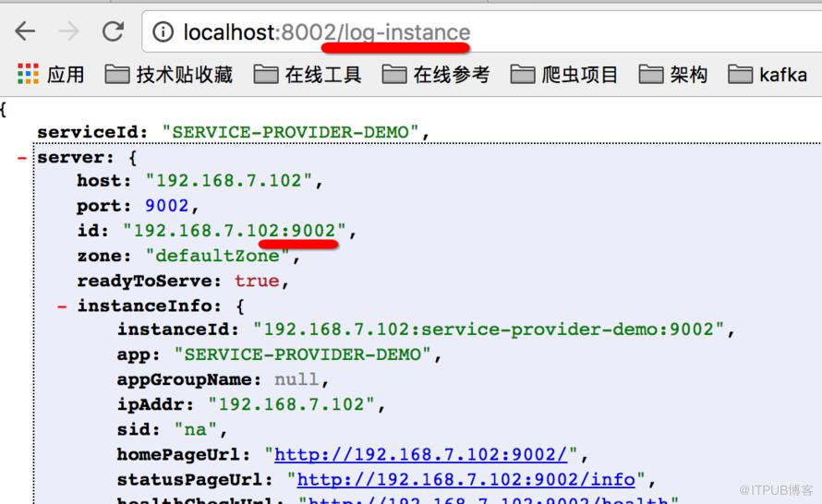Click the browser forward arrow

click(x=68, y=31)
